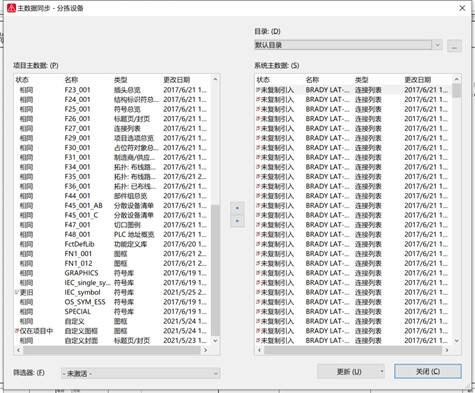Screen dimensions: 475x393
Task: Select the 自定义 图框 row
Action: tap(113, 321)
